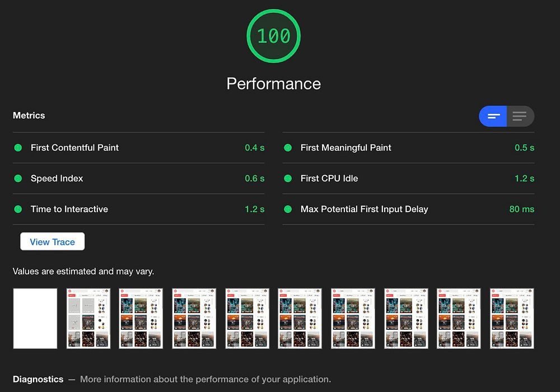560x392 pixels.
Task: Click the Performance category title
Action: (274, 84)
